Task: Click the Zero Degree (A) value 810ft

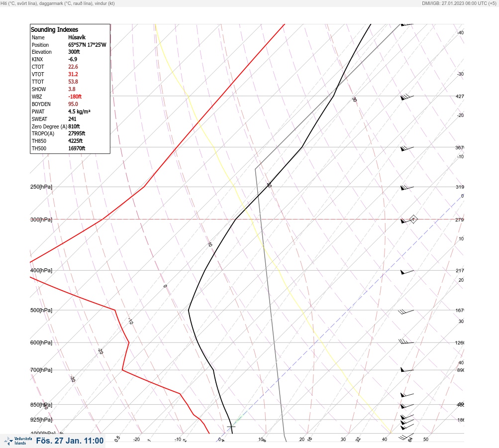Action: click(74, 126)
